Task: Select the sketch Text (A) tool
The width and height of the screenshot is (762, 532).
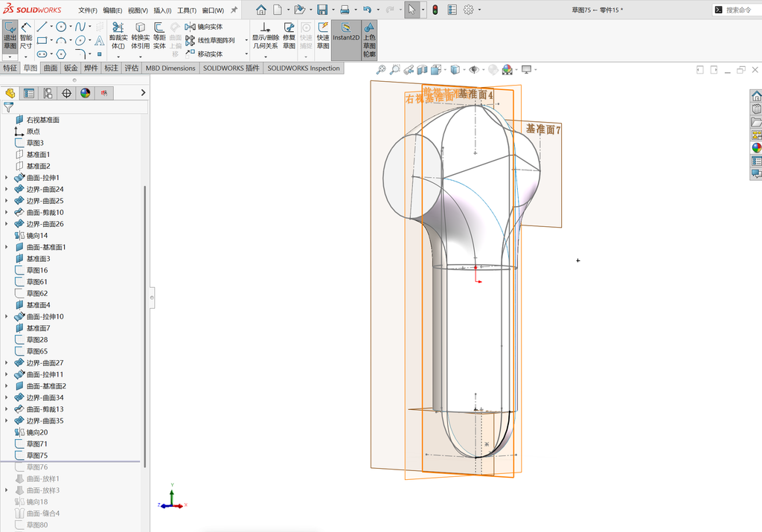Action: tap(99, 40)
